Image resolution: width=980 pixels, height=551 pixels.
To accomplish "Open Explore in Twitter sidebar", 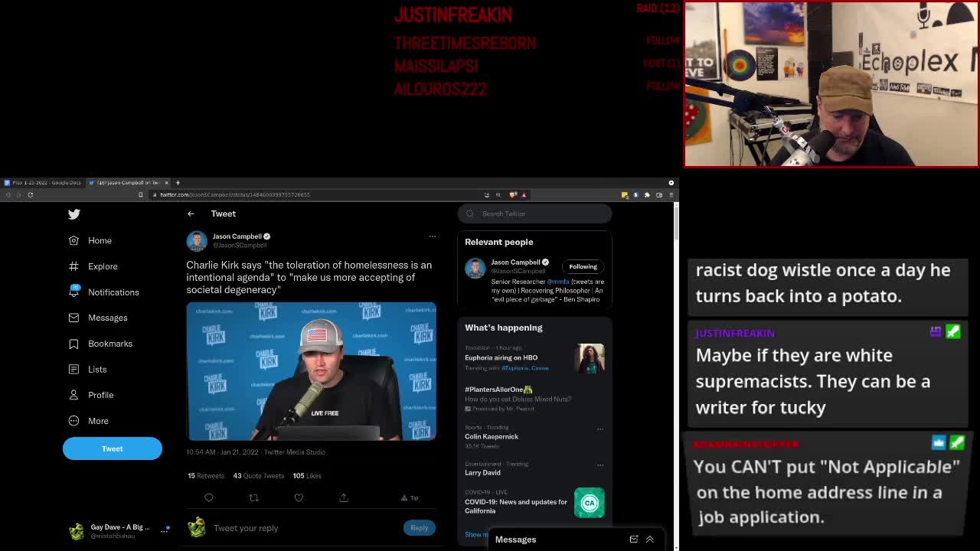I will pos(93,266).
